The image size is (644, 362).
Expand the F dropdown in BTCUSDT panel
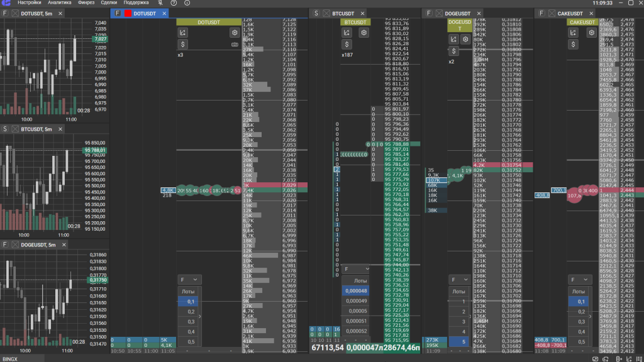[352, 269]
